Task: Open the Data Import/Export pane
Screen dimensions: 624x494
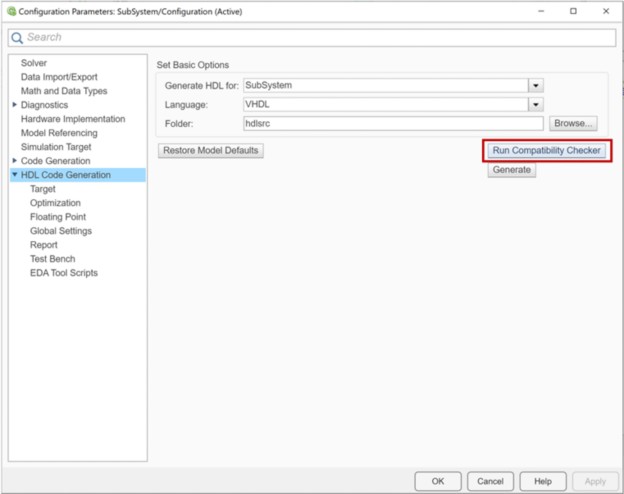Action: [59, 77]
